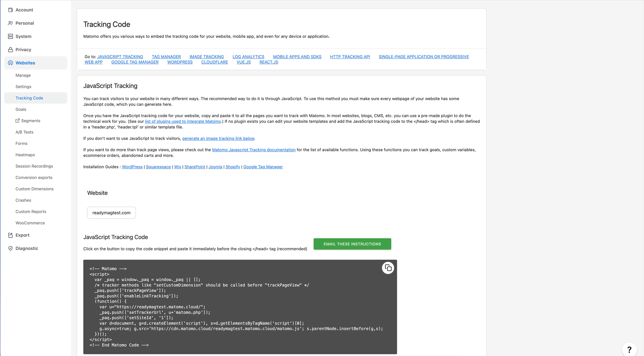Click inside the JavaScript tracking code box

point(240,307)
